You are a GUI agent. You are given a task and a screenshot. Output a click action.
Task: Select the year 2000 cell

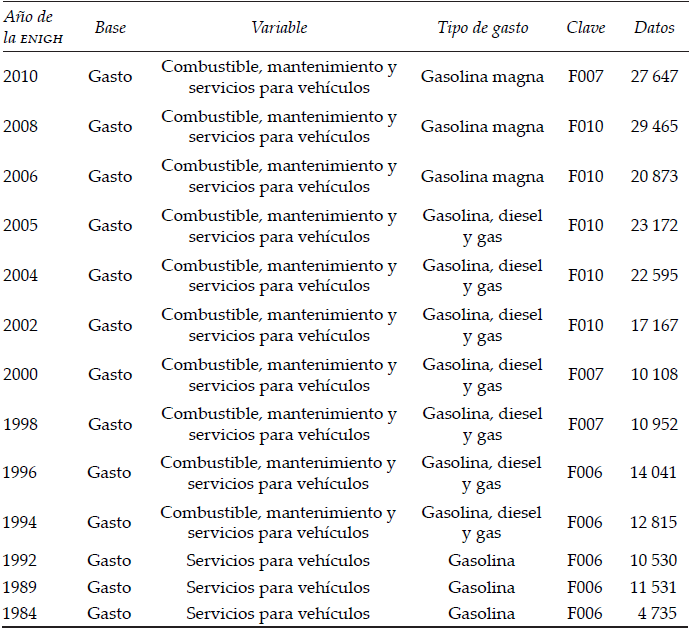pos(21,374)
